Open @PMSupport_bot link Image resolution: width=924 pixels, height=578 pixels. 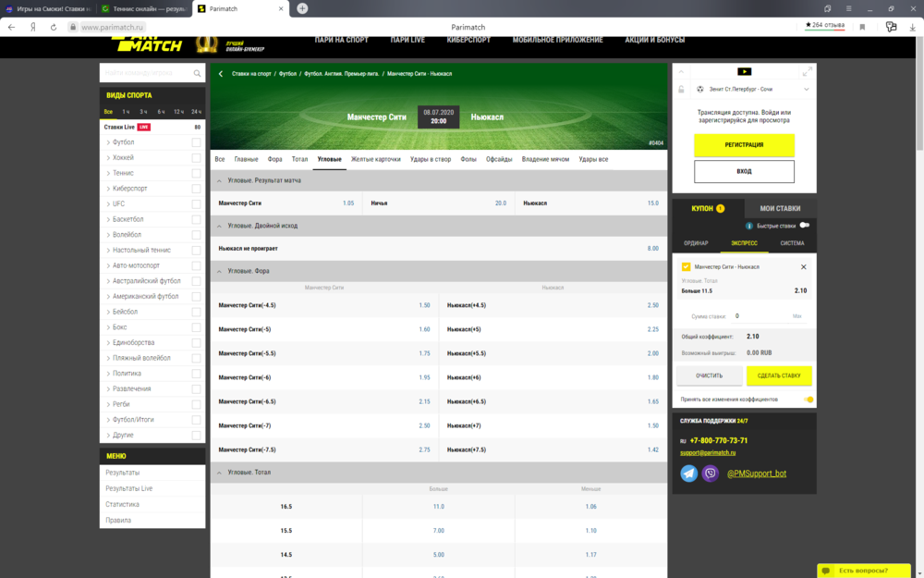[756, 473]
